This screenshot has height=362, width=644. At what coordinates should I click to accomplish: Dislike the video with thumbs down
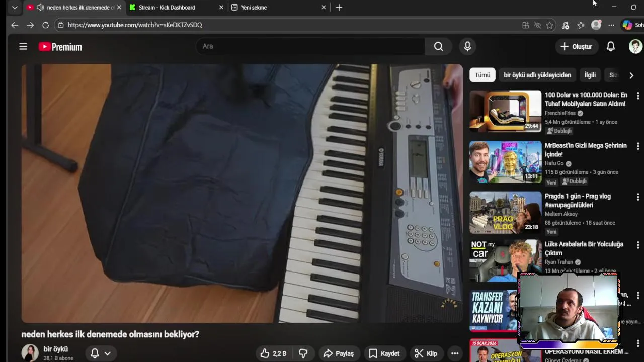click(x=303, y=353)
